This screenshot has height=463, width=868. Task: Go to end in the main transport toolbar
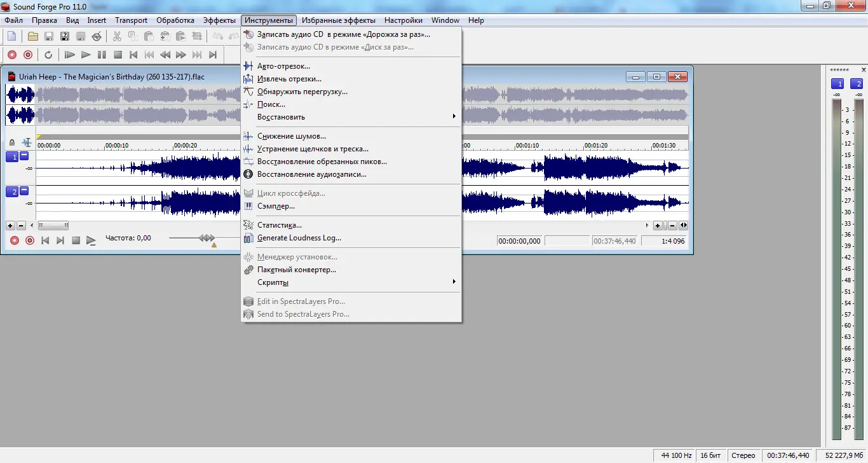coord(213,55)
